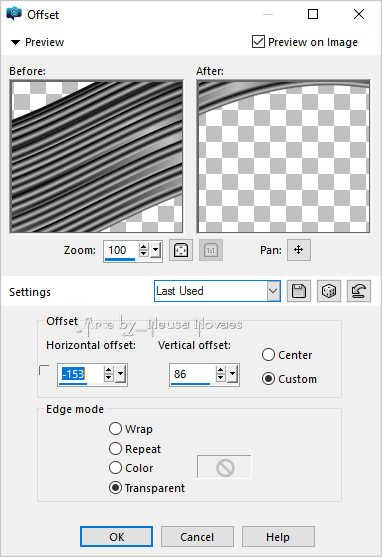Screen dimensions: 382x557
Task: Click the Fit to Window zoom icon
Action: point(181,250)
